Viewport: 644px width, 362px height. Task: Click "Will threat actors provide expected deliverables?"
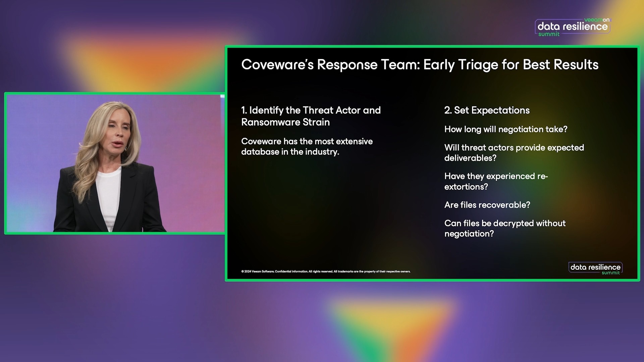tap(514, 153)
